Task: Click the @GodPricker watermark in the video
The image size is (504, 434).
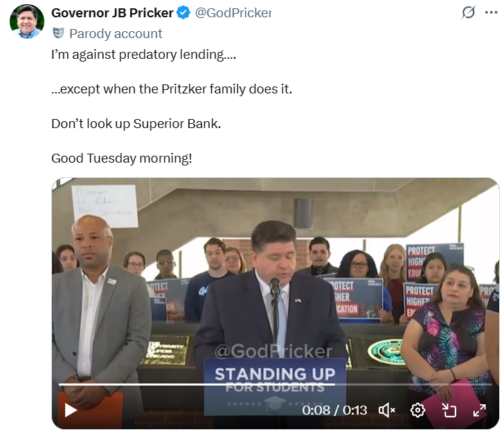Action: [273, 351]
